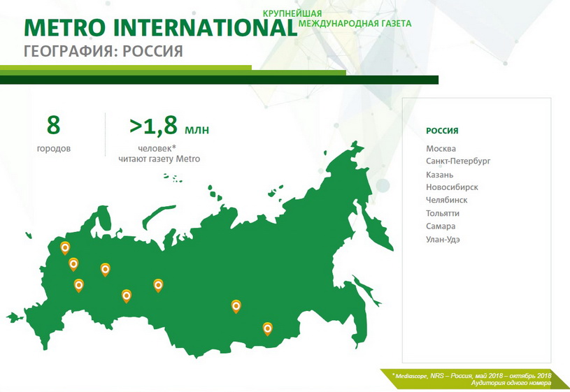
Task: Click the Moscow pin just below the northernmost pin
Action: (73, 265)
